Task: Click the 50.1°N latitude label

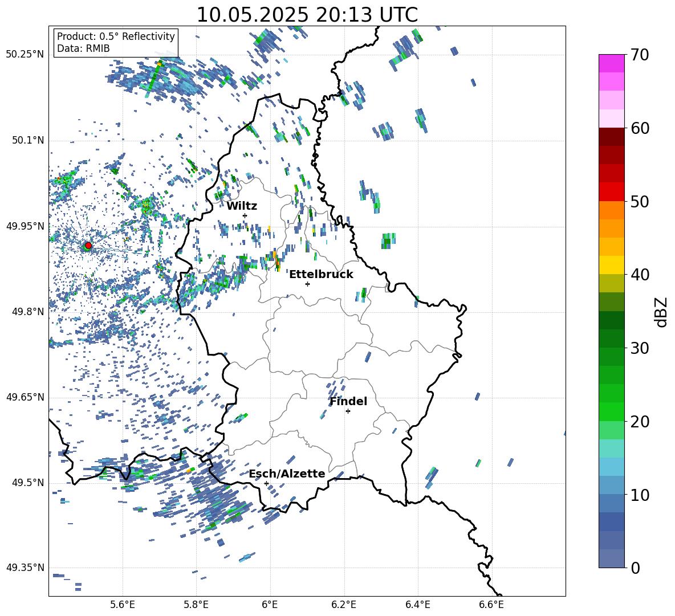Action: [x=27, y=140]
